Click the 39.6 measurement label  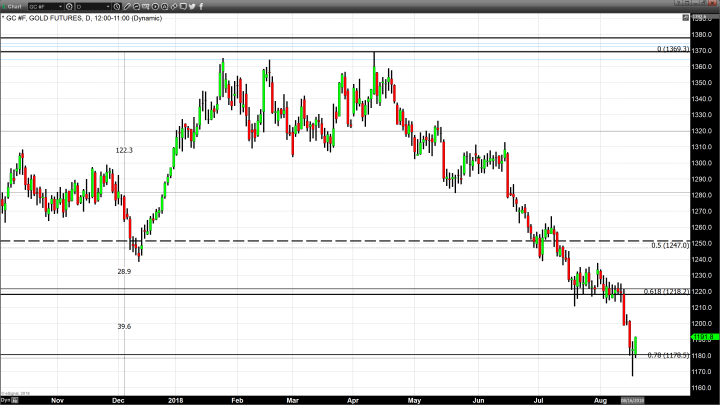pyautogui.click(x=124, y=326)
